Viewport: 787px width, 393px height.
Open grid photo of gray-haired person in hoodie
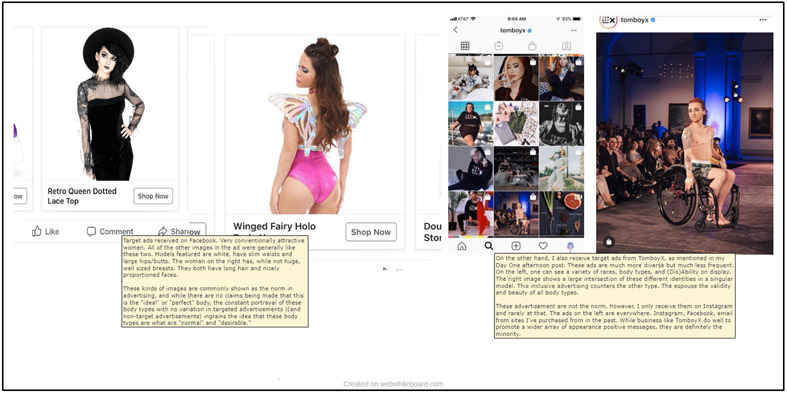click(x=470, y=168)
